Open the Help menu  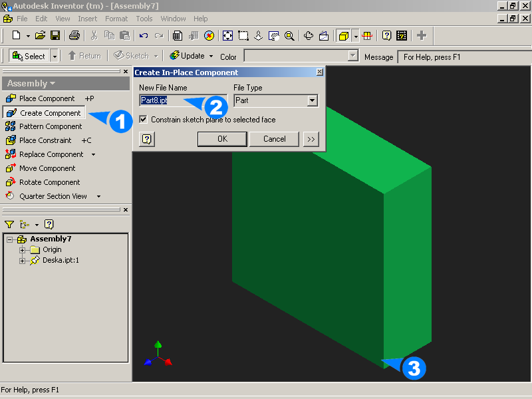[201, 19]
